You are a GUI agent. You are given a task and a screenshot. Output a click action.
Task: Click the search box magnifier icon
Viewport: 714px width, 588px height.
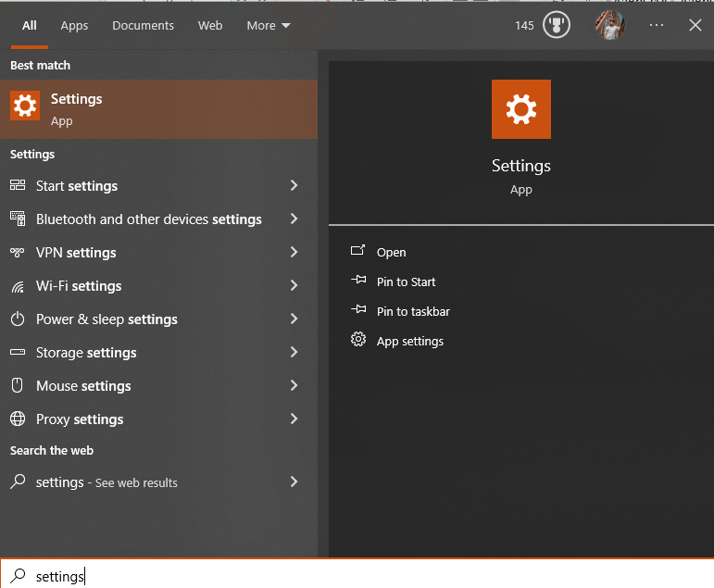pyautogui.click(x=19, y=576)
